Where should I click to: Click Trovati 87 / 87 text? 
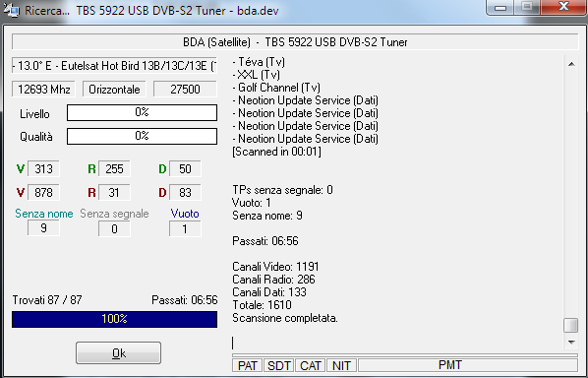pos(47,300)
